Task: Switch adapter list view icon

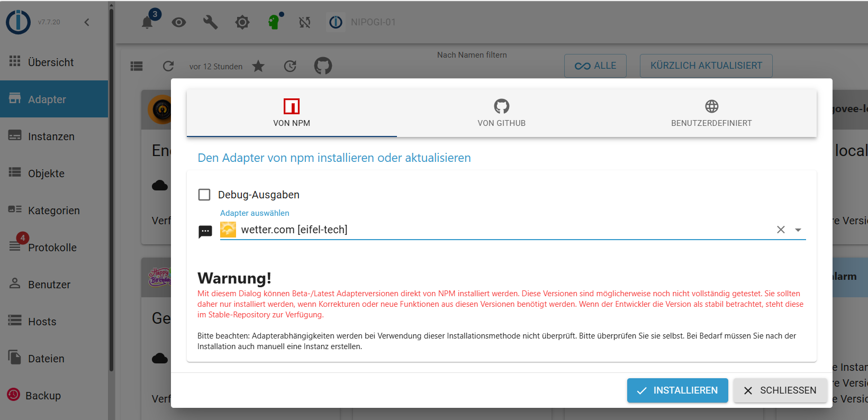Action: [137, 66]
